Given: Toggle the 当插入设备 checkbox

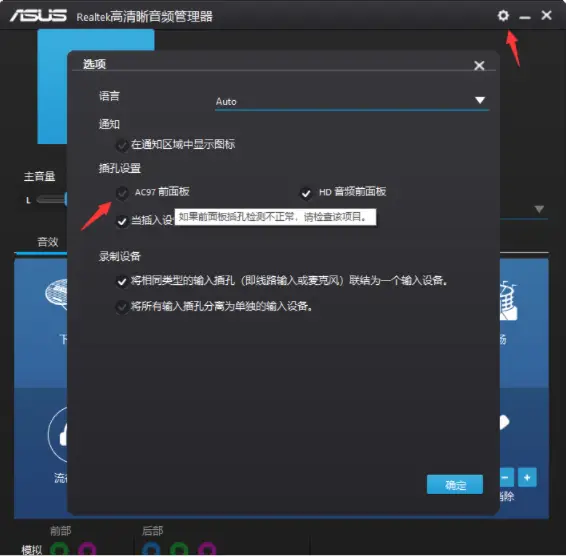Looking at the screenshot, I should [122, 221].
